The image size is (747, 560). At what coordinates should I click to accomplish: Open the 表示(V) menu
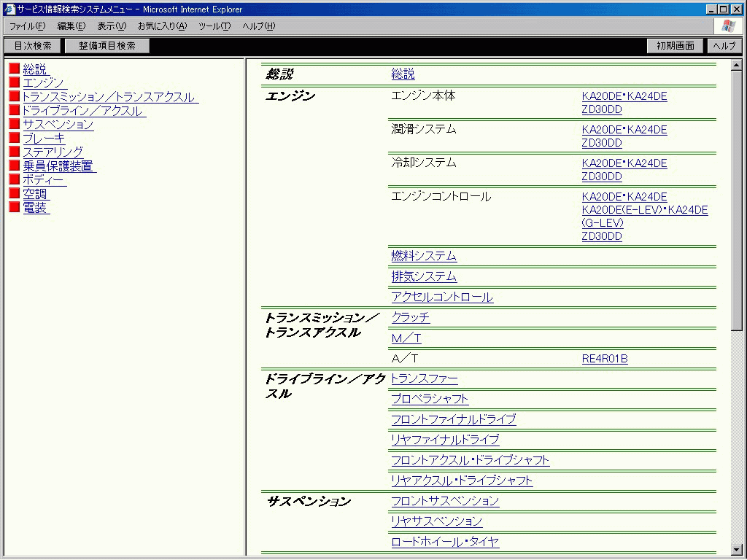(x=112, y=26)
